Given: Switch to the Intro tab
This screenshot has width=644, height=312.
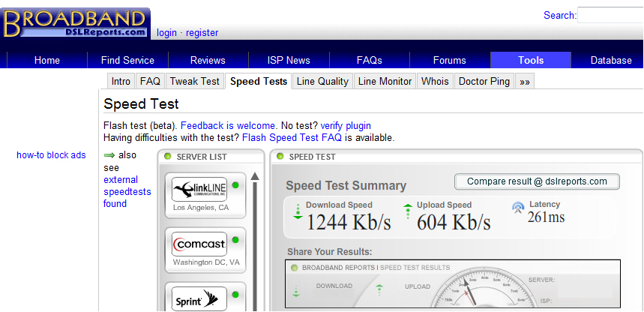Looking at the screenshot, I should 121,82.
